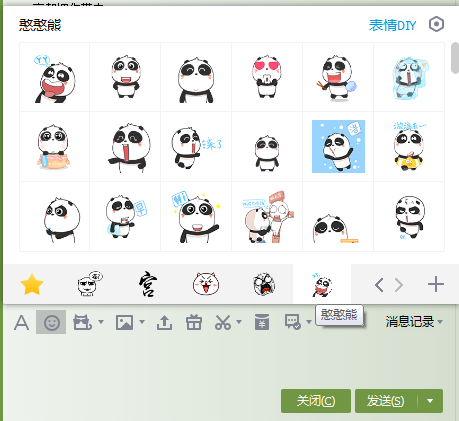The width and height of the screenshot is (459, 421).
Task: Click the chat bubble with checkmark icon
Action: 293,322
